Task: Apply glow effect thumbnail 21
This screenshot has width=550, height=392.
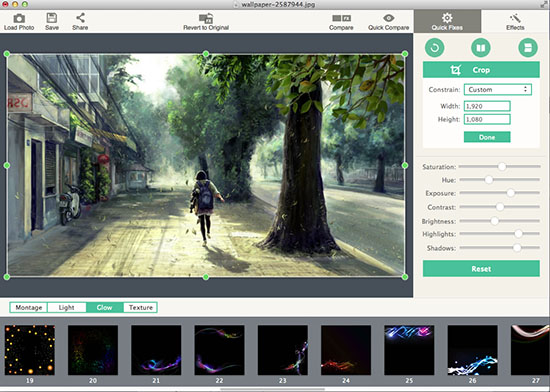Action: click(x=156, y=350)
